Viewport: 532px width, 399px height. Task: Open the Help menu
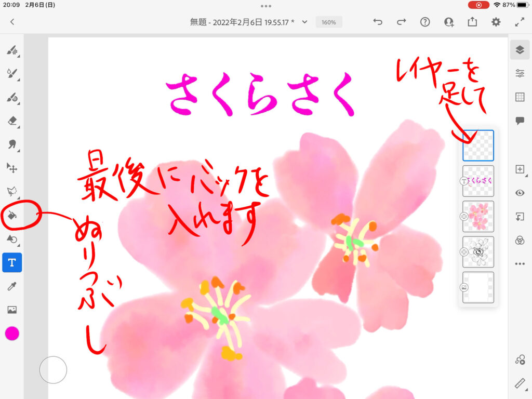[425, 22]
